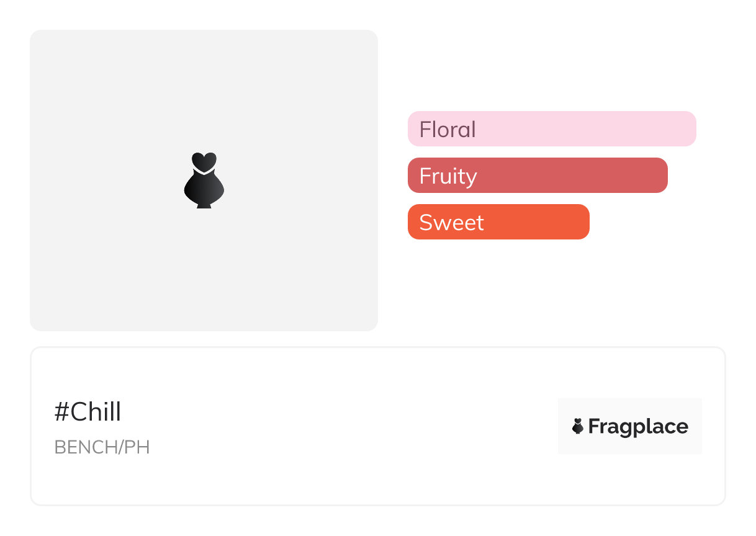
Task: Click the right end of the Fruity bar
Action: [x=659, y=176]
